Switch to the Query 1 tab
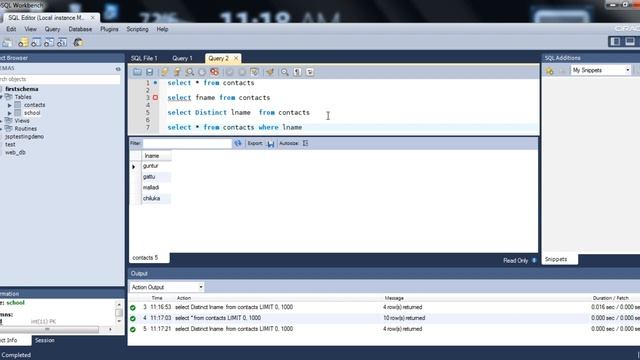 [182, 58]
